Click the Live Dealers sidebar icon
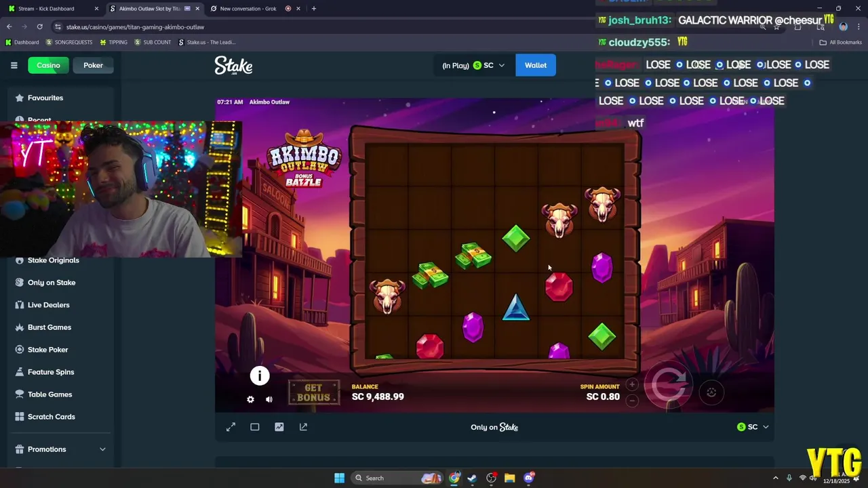This screenshot has width=868, height=488. pyautogui.click(x=20, y=305)
